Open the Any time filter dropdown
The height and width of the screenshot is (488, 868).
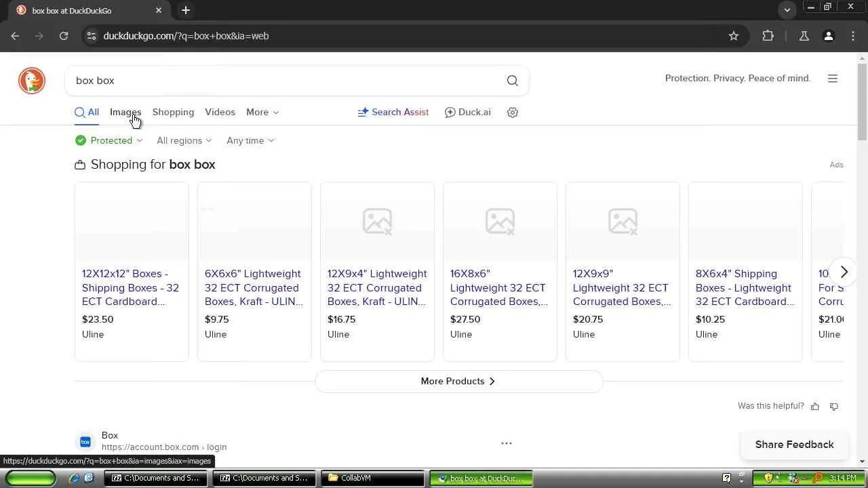(250, 140)
